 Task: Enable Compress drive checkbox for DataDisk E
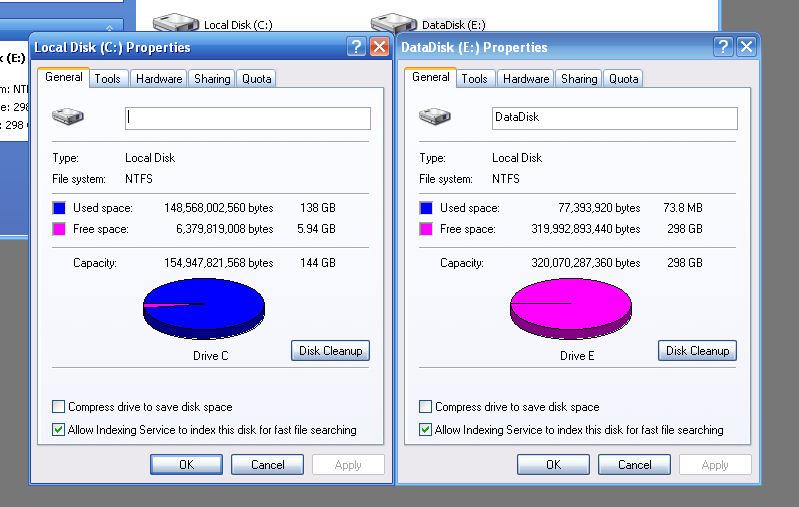[426, 407]
